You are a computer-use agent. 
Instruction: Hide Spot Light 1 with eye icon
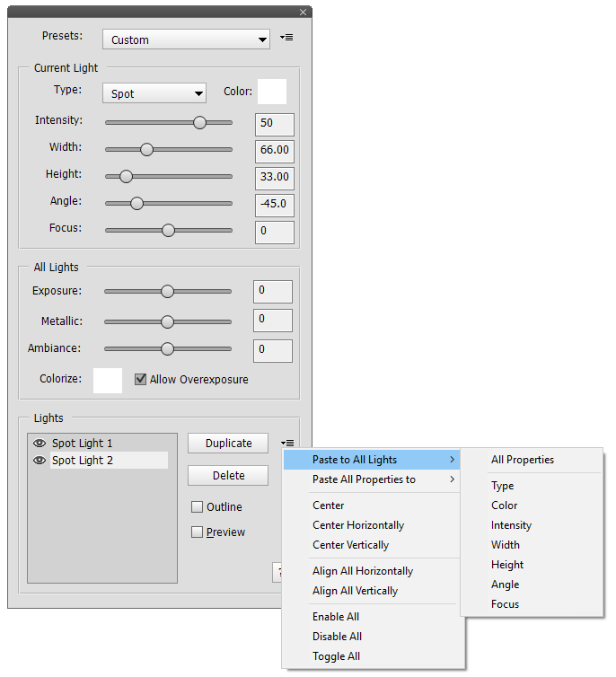39,444
